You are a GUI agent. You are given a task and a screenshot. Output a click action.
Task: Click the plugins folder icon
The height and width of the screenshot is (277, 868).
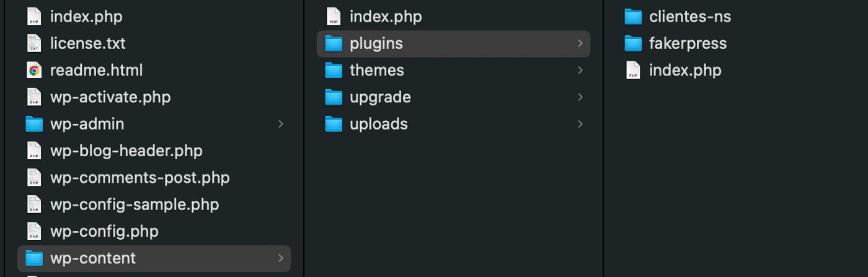pos(334,43)
